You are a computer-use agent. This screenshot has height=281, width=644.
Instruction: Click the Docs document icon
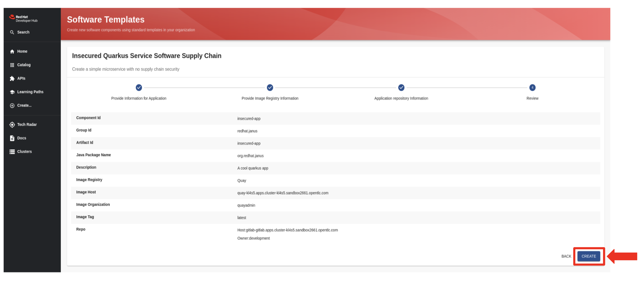coord(12,138)
